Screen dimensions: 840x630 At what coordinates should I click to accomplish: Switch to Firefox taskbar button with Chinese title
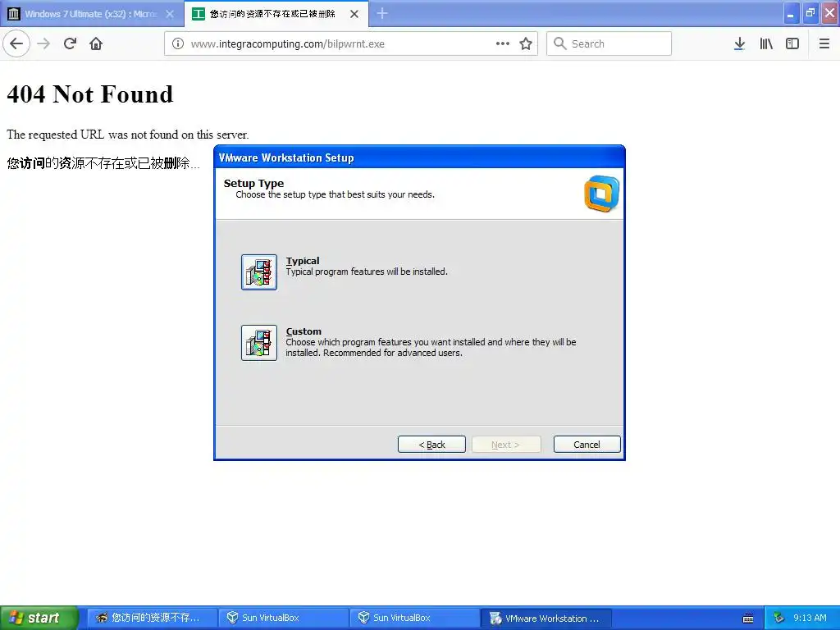coord(152,619)
